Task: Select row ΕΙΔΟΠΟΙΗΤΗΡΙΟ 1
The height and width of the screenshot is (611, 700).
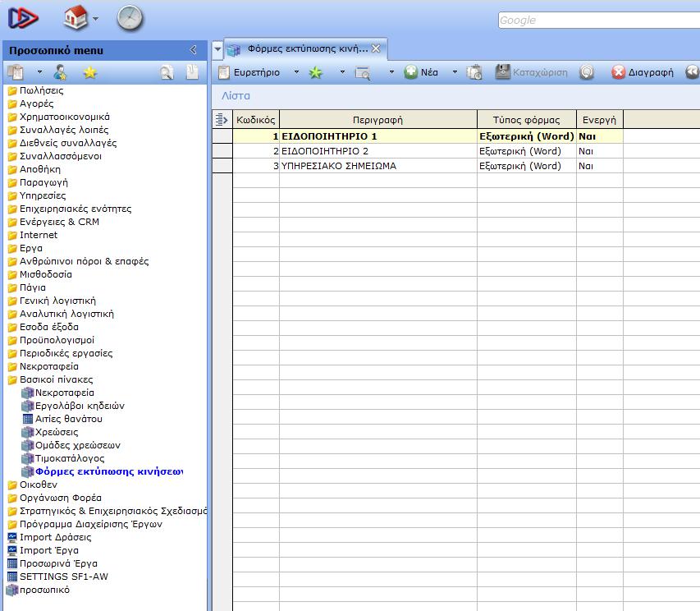Action: (428, 136)
